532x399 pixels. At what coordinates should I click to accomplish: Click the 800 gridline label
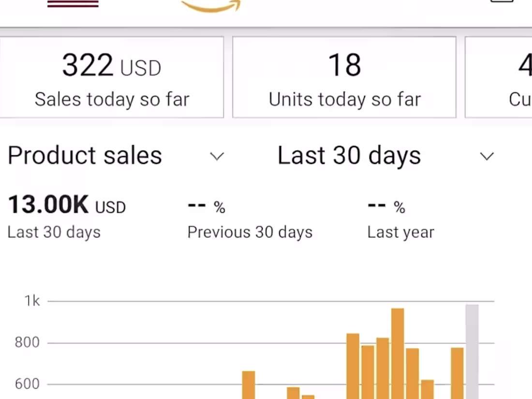[28, 342]
